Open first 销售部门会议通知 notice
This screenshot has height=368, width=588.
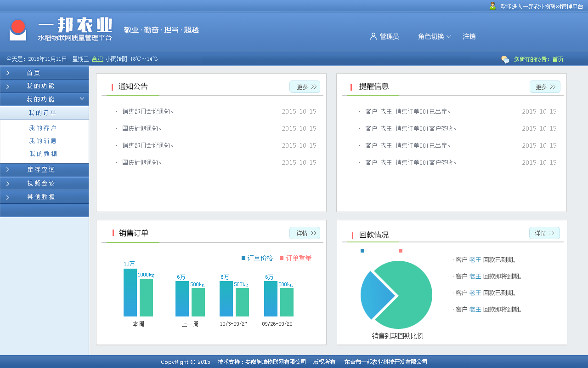[x=148, y=111]
